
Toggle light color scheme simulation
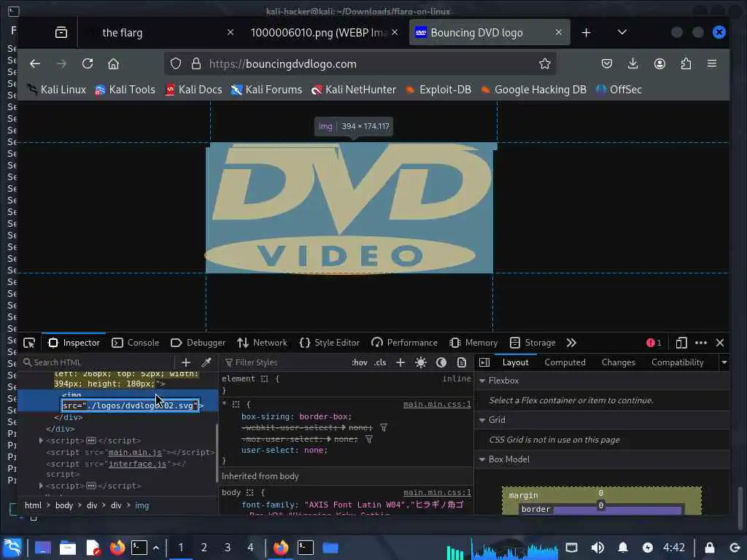click(421, 362)
